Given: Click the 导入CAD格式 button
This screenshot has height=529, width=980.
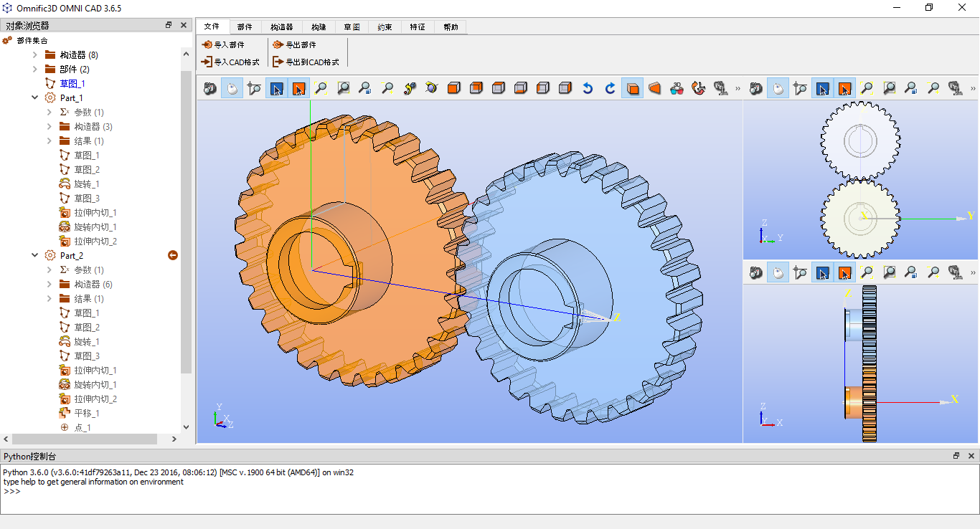Looking at the screenshot, I should [x=230, y=62].
